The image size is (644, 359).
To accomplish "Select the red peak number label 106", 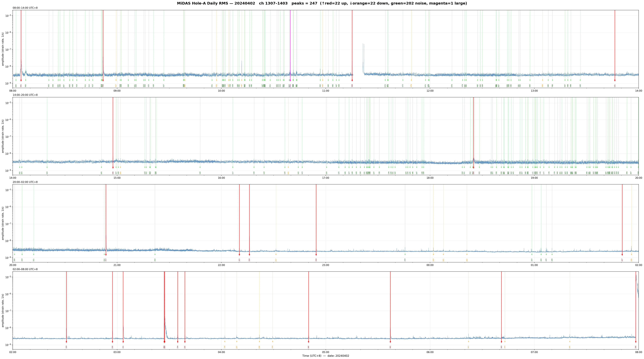I will pos(113,173).
